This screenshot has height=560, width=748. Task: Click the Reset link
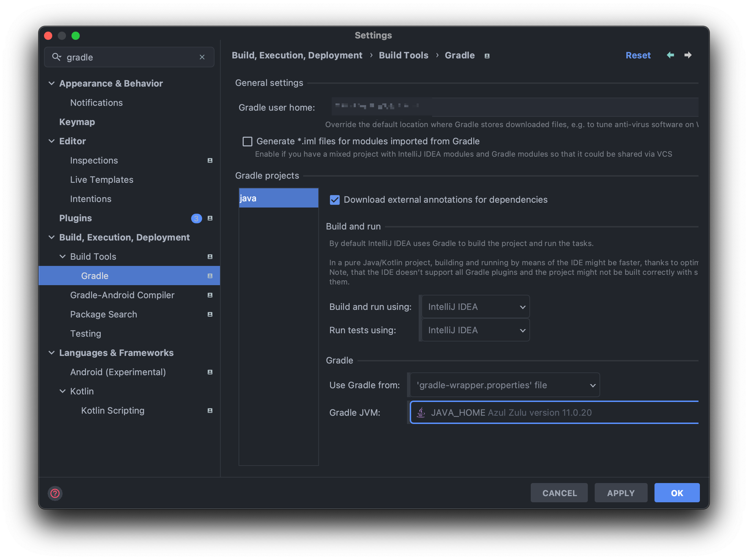pyautogui.click(x=638, y=55)
